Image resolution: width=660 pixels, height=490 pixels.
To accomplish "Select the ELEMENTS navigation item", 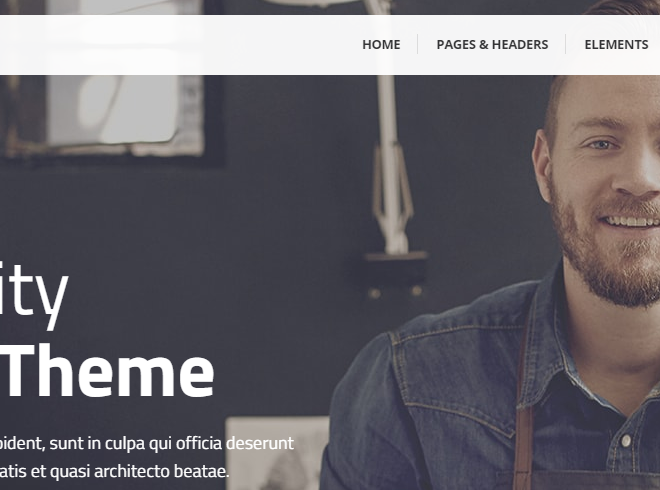I will pos(616,45).
